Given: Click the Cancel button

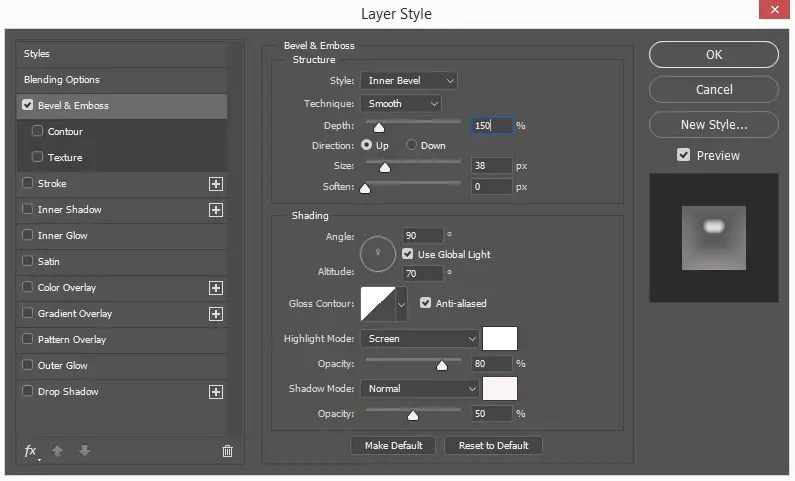Looking at the screenshot, I should (713, 89).
